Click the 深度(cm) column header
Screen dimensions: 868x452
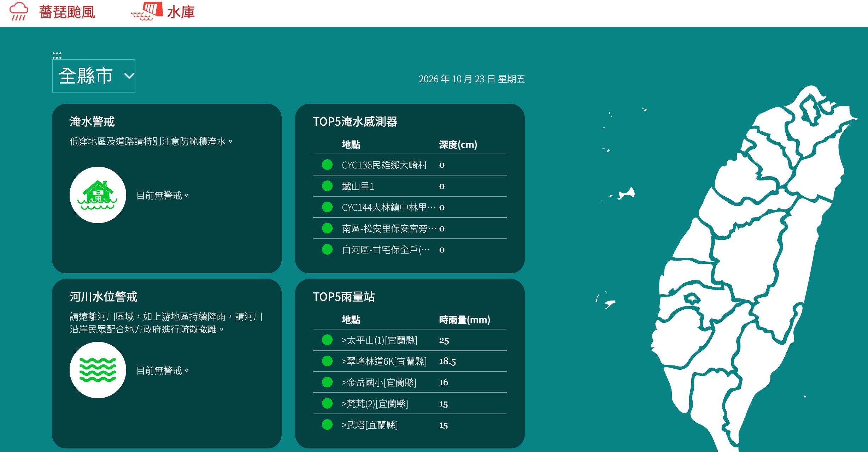coord(458,144)
